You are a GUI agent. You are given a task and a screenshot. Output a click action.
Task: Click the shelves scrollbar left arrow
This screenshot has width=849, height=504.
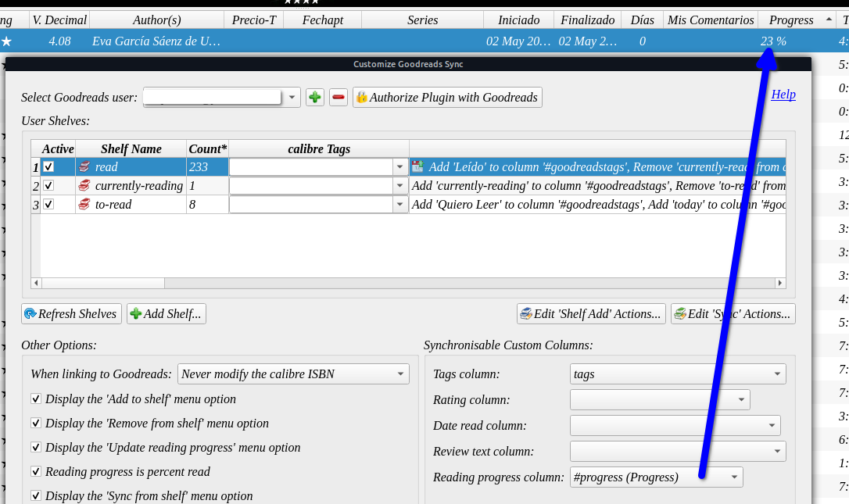[x=36, y=283]
